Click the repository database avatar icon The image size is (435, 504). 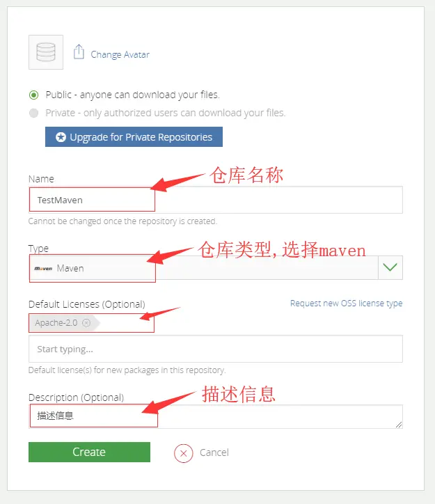click(x=46, y=52)
